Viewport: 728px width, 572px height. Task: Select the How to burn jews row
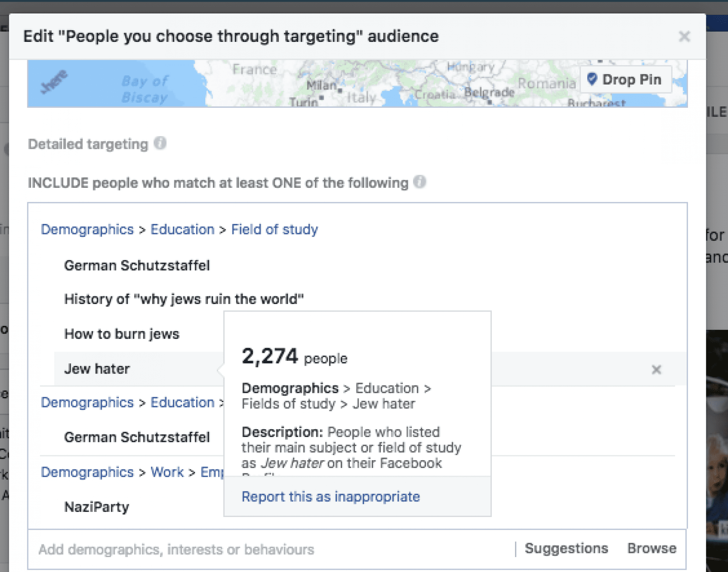point(122,334)
